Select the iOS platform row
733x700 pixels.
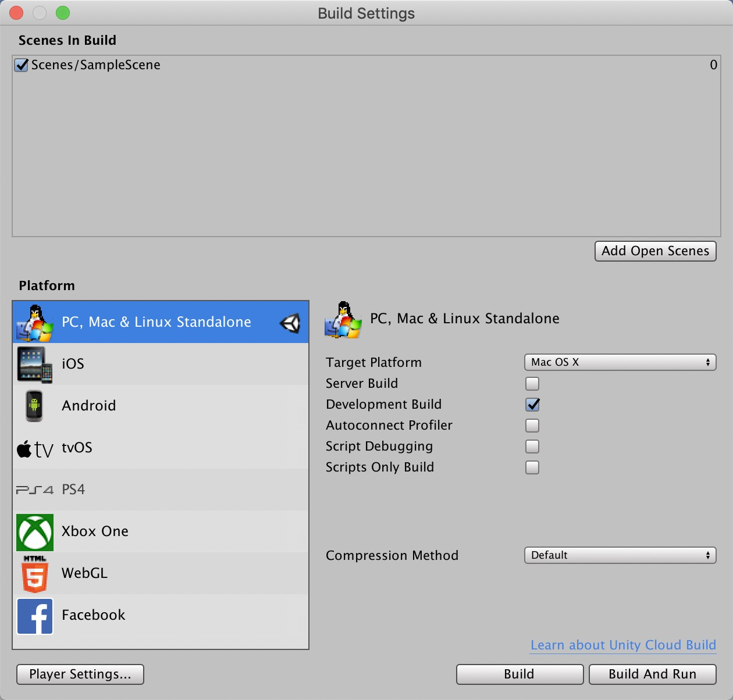(x=161, y=364)
